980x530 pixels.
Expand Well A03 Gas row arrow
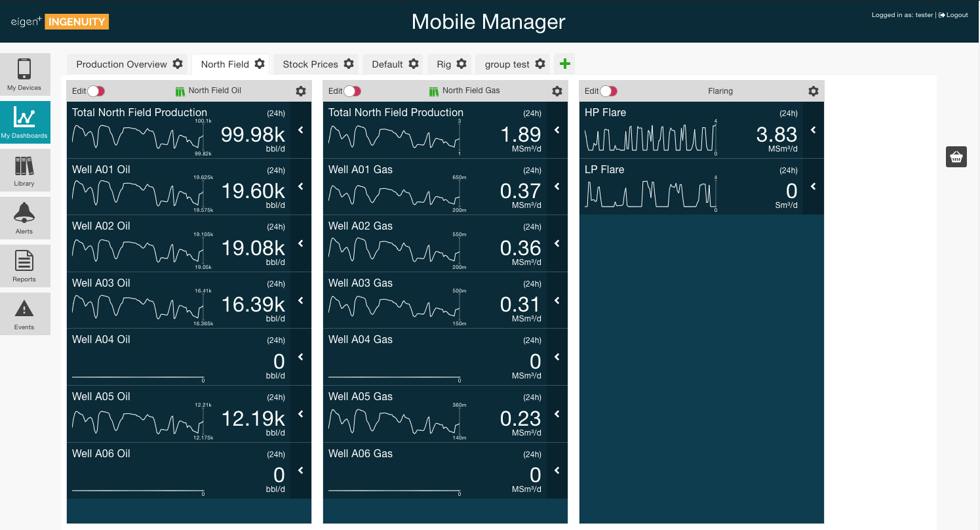click(x=557, y=300)
